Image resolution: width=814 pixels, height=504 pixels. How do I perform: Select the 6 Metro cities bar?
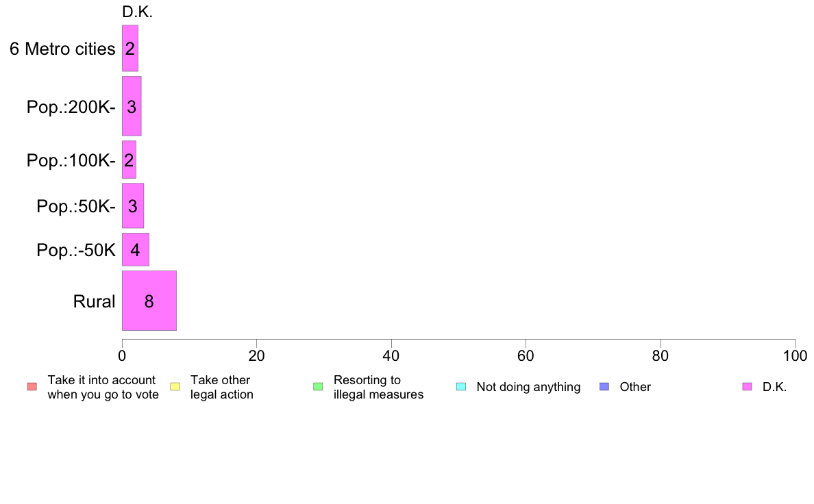coord(130,48)
